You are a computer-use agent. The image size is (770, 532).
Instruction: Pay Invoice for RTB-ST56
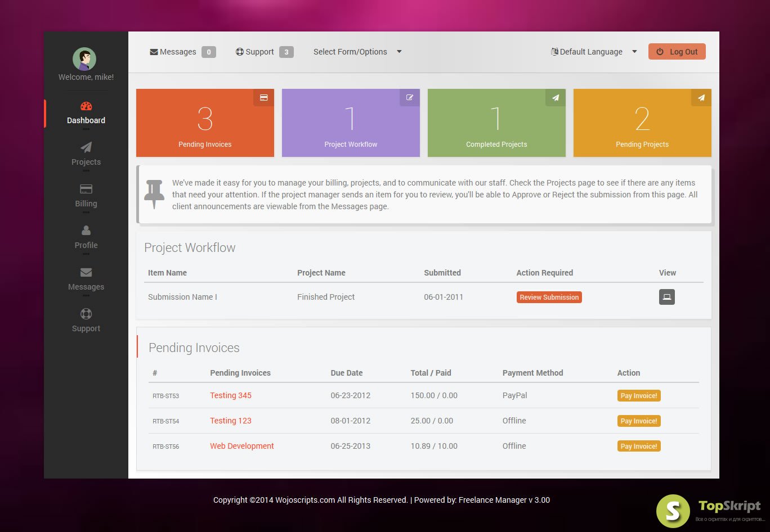coord(639,446)
